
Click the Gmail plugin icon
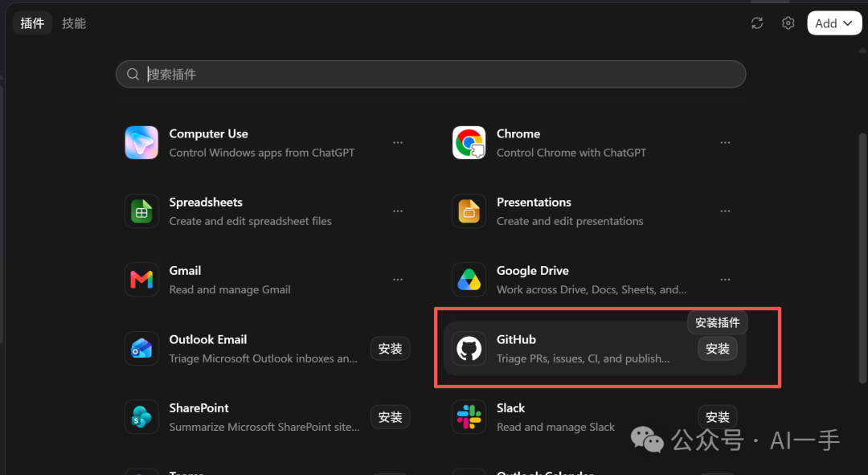[141, 280]
